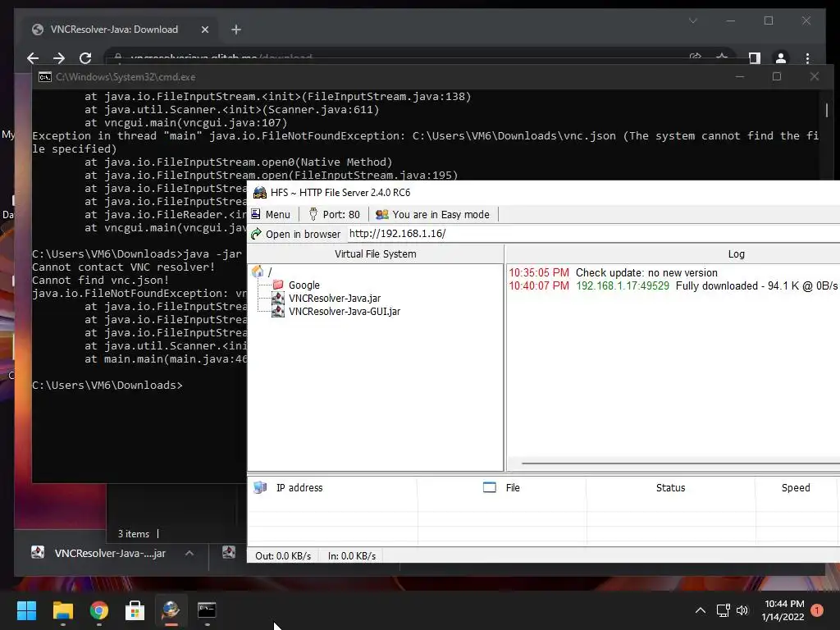Open the HFS Menu button
840x630 pixels.
click(x=271, y=214)
